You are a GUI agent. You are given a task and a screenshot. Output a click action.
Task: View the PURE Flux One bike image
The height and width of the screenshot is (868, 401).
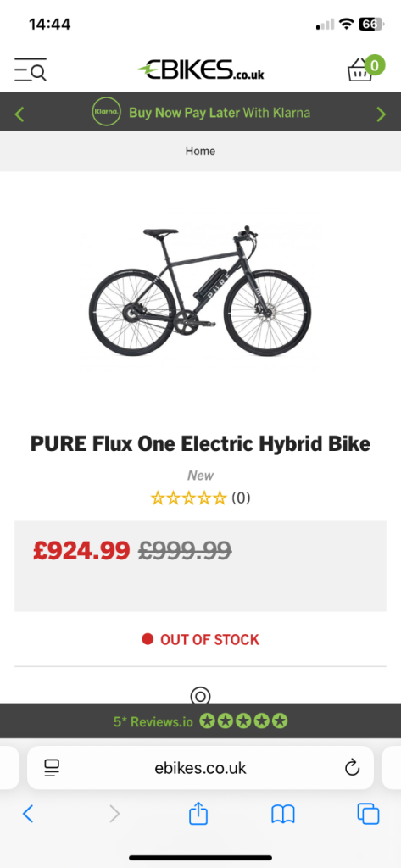200,292
